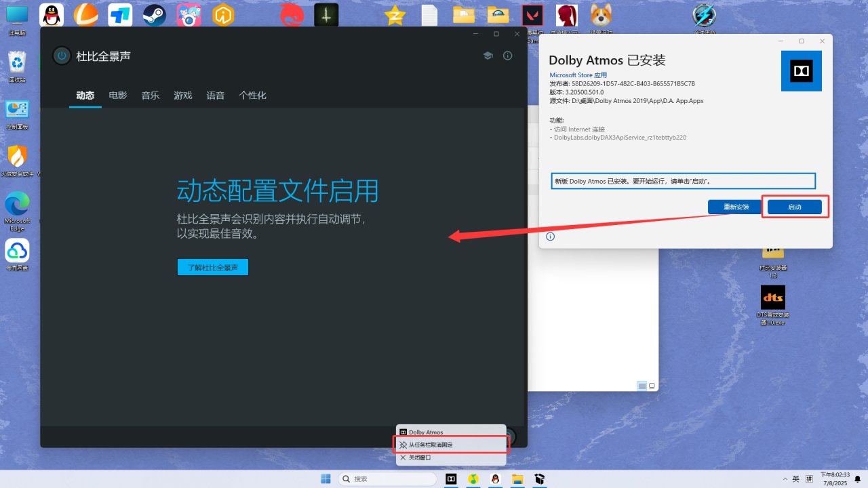Select the yellow star Z desktop icon
Image resolution: width=868 pixels, height=488 pixels.
coord(395,16)
